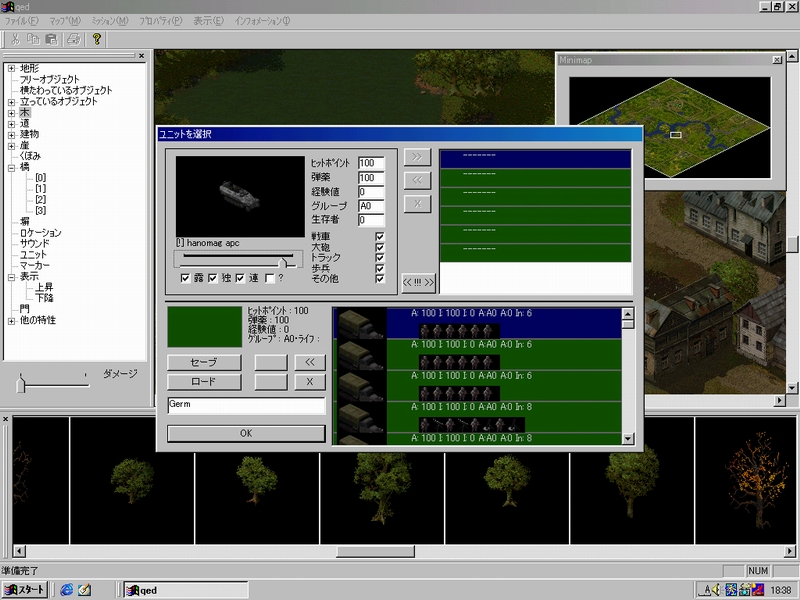Select the highlighted first truck row in unit list
The width and height of the screenshot is (800, 600).
coord(477,323)
